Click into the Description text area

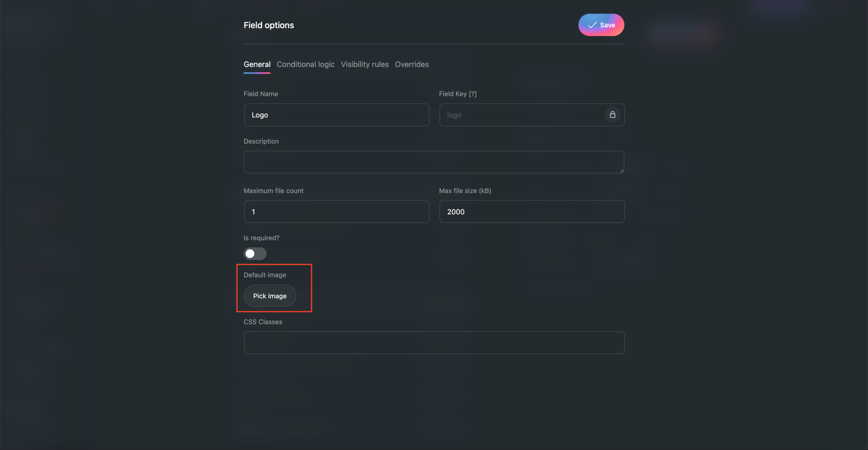pyautogui.click(x=434, y=162)
